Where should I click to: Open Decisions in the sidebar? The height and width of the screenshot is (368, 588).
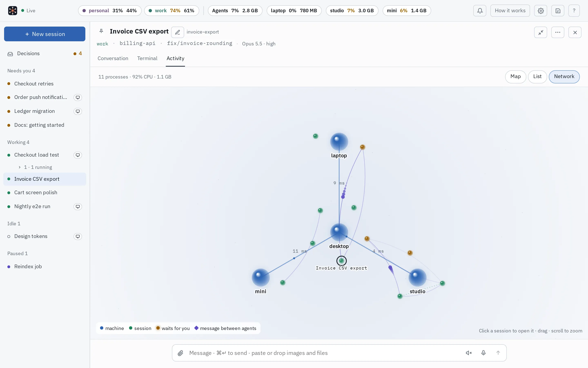(45, 54)
